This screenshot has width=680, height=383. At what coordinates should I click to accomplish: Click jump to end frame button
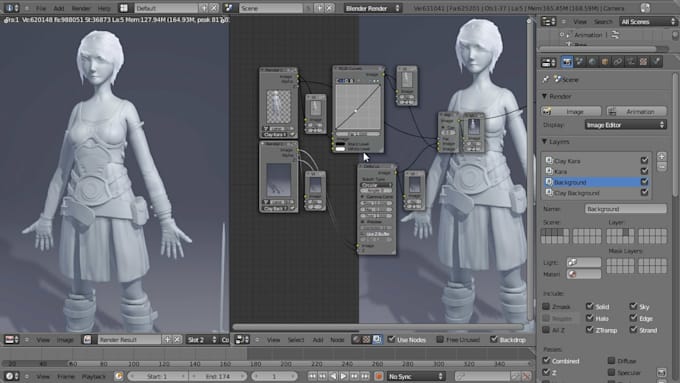pos(365,376)
